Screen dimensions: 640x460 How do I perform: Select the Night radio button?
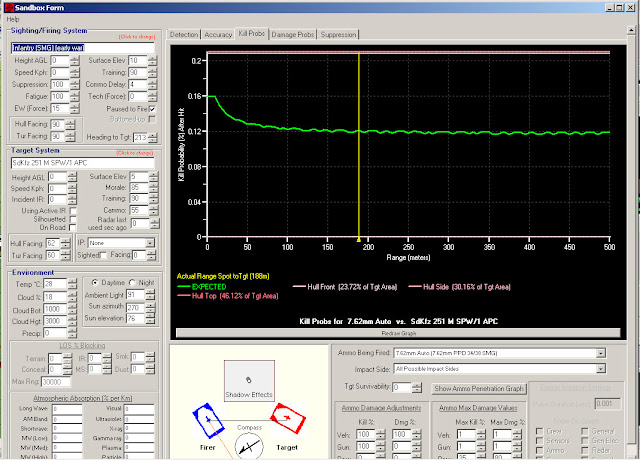tap(132, 282)
